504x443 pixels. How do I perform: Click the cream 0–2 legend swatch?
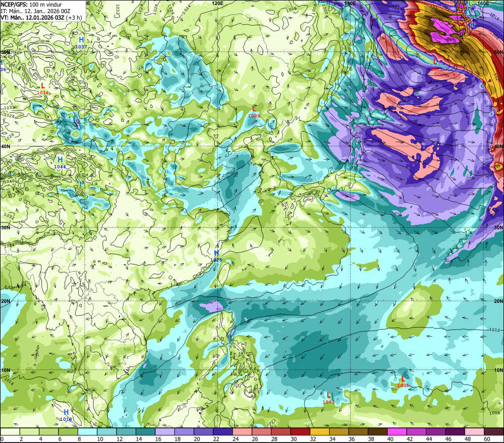(10, 431)
